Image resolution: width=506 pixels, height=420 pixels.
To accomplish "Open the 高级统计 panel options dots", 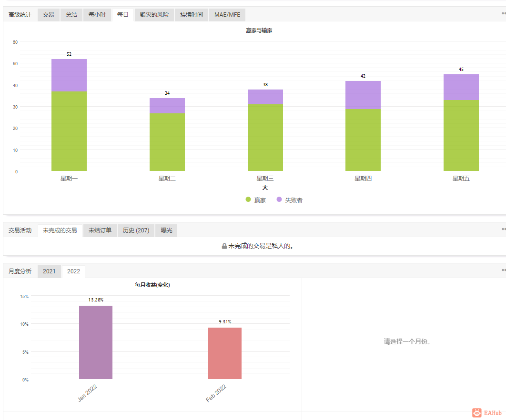I will pyautogui.click(x=504, y=13).
